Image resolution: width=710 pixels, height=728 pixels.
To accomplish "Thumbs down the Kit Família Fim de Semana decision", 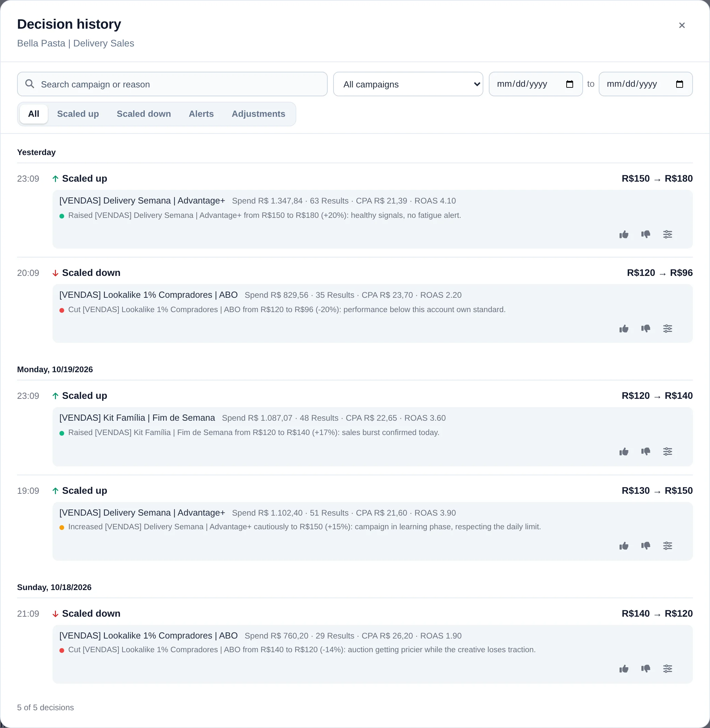I will point(645,452).
